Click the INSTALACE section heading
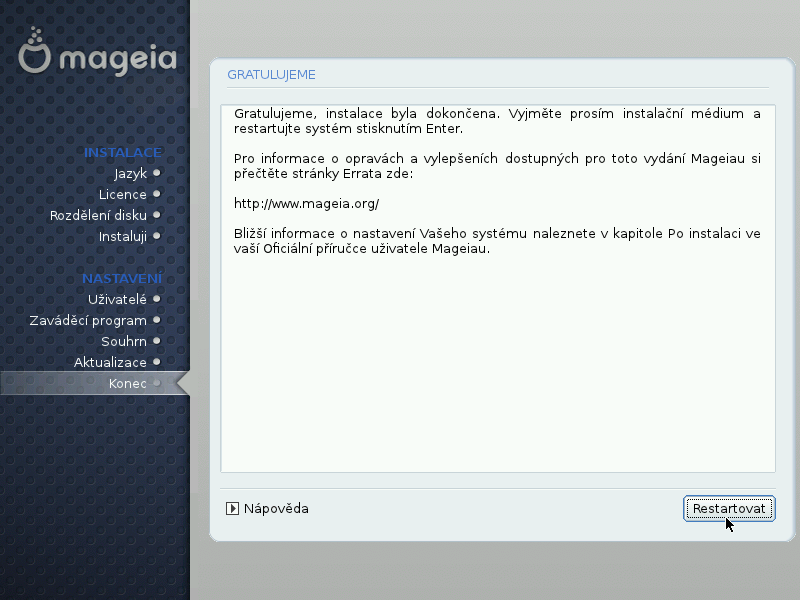Image resolution: width=800 pixels, height=600 pixels. 123,153
